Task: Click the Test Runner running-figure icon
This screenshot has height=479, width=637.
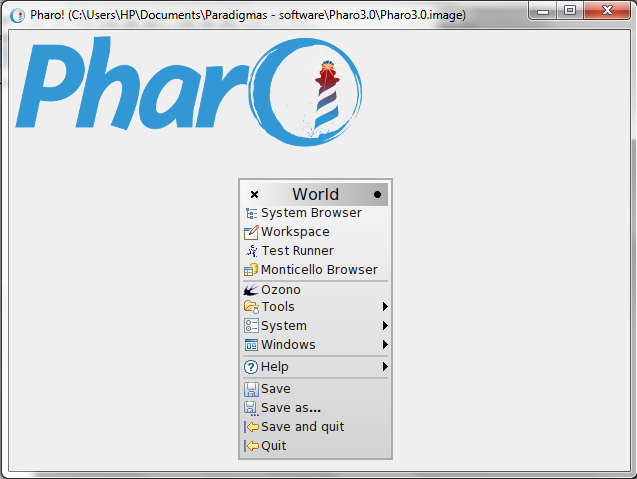Action: pos(251,251)
